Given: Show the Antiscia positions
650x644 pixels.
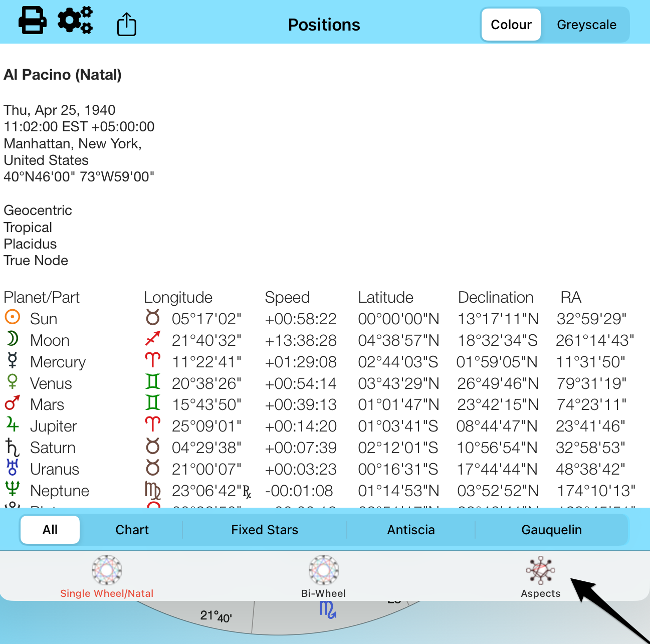Looking at the screenshot, I should [411, 530].
